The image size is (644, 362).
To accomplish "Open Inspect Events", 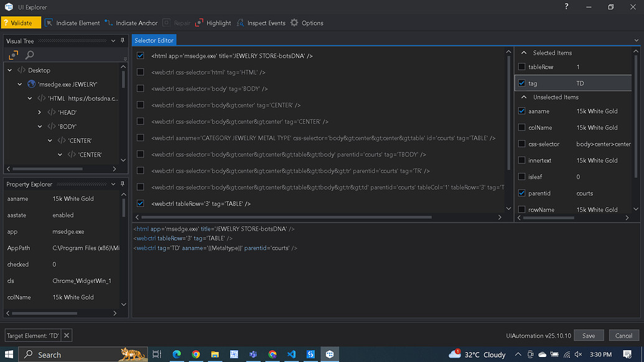I will pyautogui.click(x=261, y=23).
